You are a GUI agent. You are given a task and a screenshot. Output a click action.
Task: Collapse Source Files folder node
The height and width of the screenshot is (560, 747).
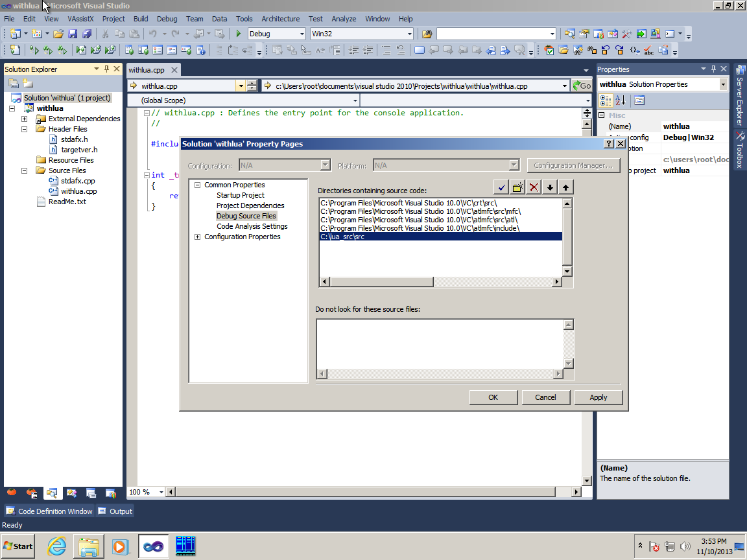coord(24,170)
